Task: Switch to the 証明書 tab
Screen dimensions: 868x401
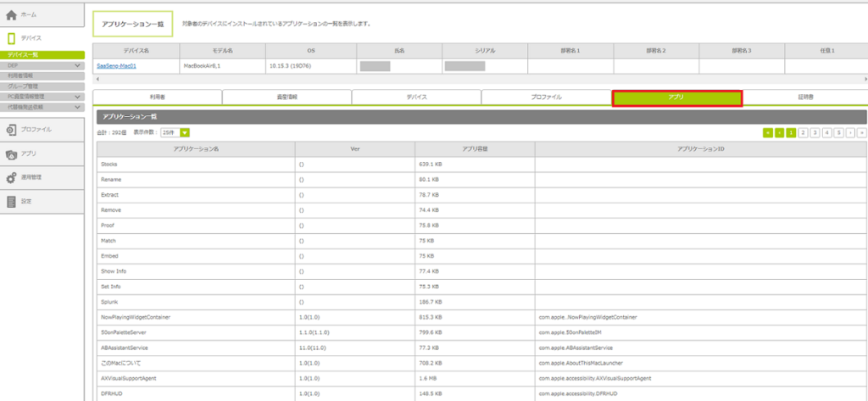Action: click(805, 97)
